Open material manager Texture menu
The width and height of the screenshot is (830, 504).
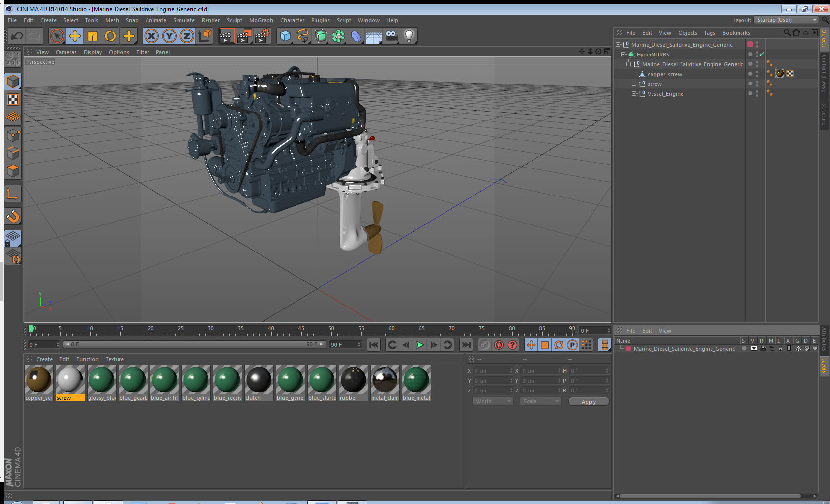pyautogui.click(x=115, y=359)
